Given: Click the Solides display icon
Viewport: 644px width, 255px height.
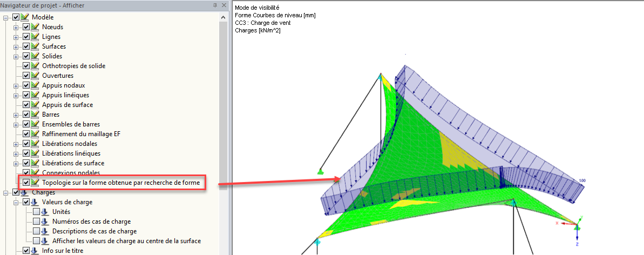Looking at the screenshot, I should click(x=35, y=56).
